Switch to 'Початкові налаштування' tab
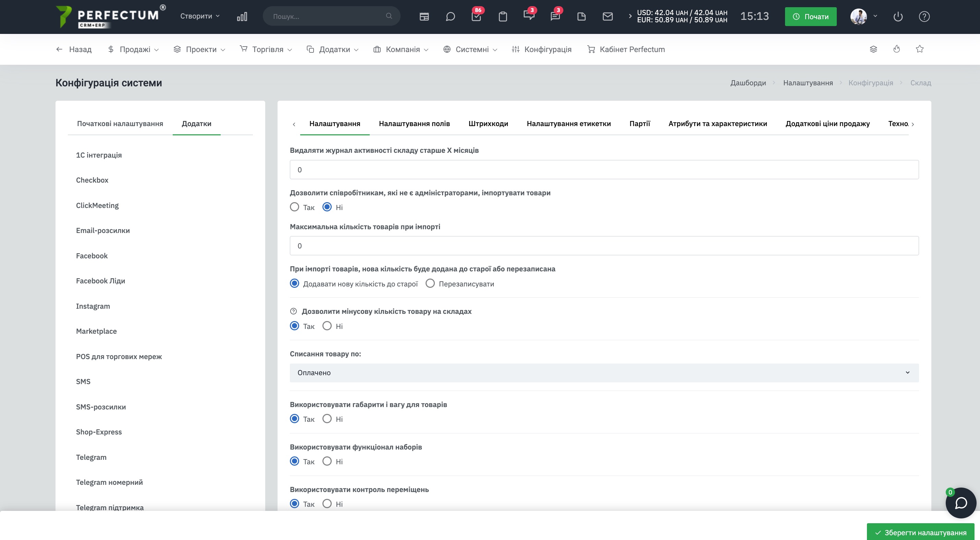 pyautogui.click(x=120, y=123)
